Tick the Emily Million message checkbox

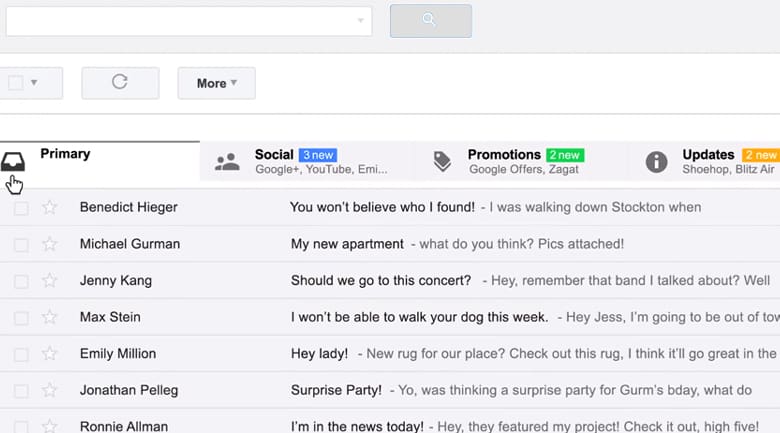click(x=21, y=354)
